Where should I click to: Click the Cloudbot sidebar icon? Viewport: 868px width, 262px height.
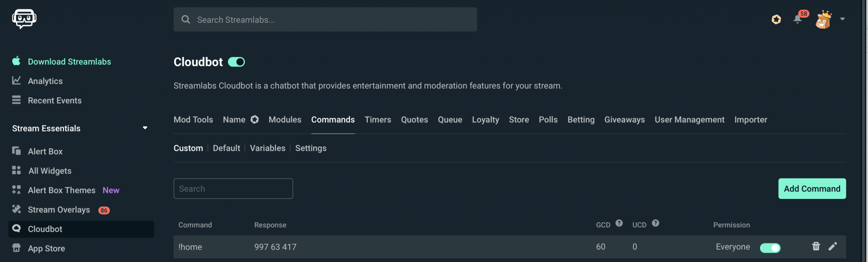(x=17, y=229)
